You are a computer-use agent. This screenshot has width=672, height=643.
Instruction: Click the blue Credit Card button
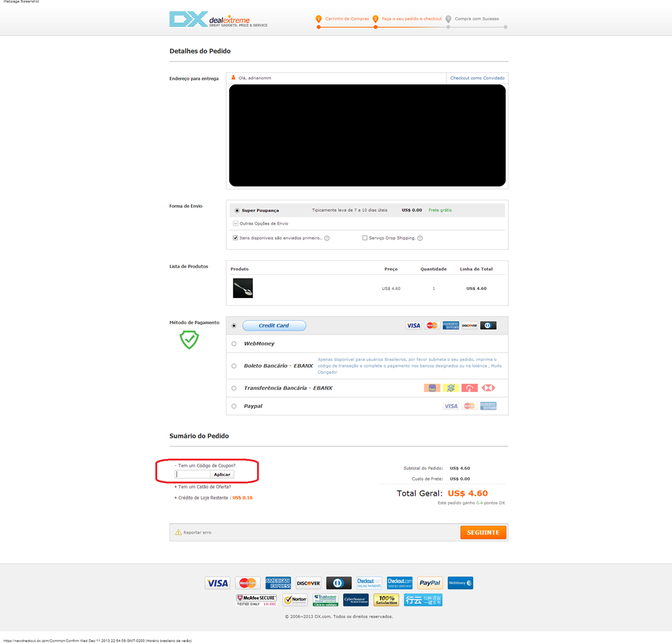coord(274,325)
